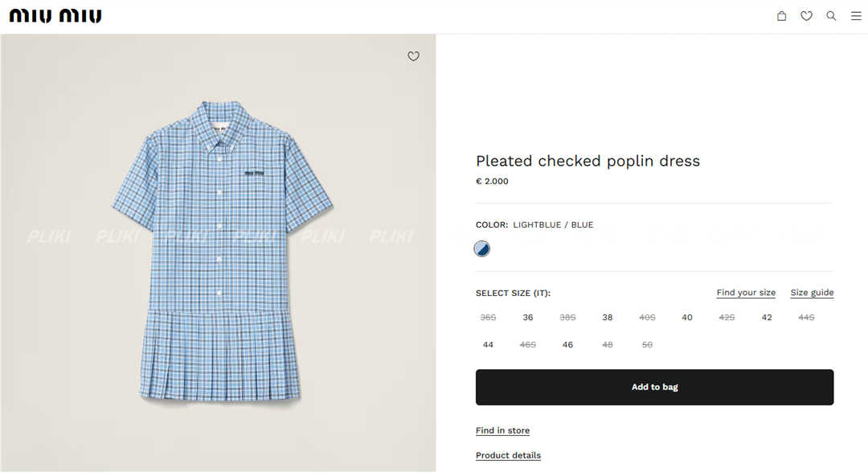
Task: Select size 44
Action: [x=488, y=345]
